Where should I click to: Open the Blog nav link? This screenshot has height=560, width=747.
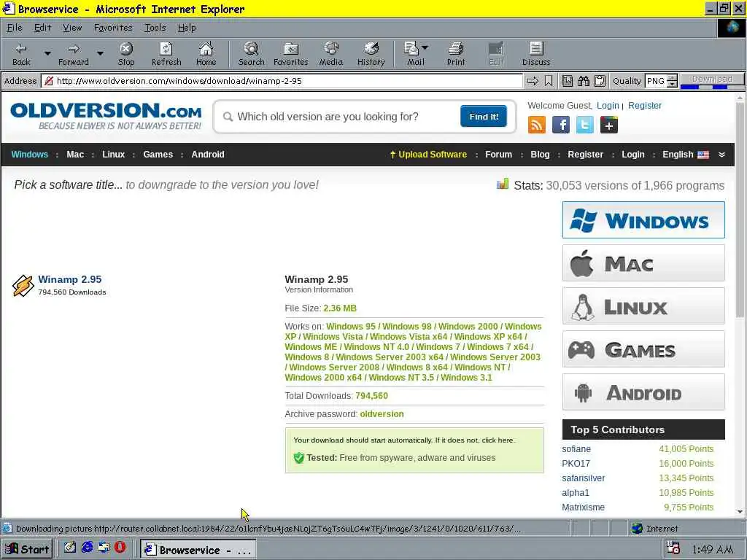(540, 155)
